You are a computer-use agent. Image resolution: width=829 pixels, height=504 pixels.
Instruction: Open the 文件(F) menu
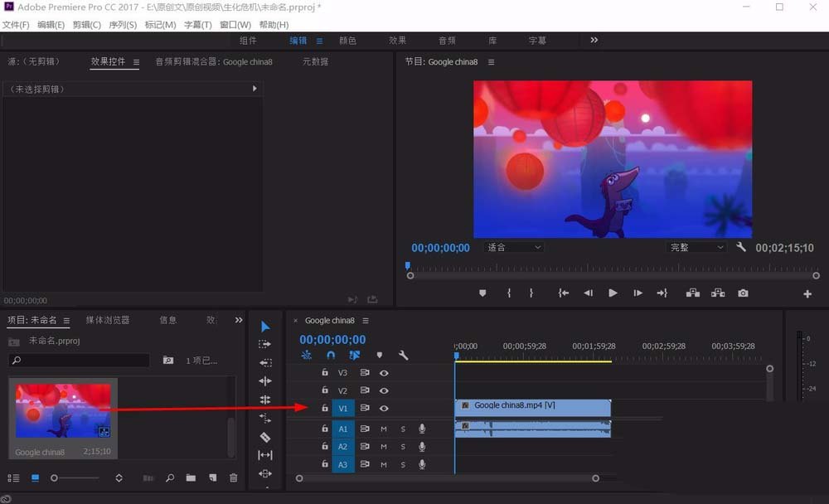pyautogui.click(x=15, y=25)
